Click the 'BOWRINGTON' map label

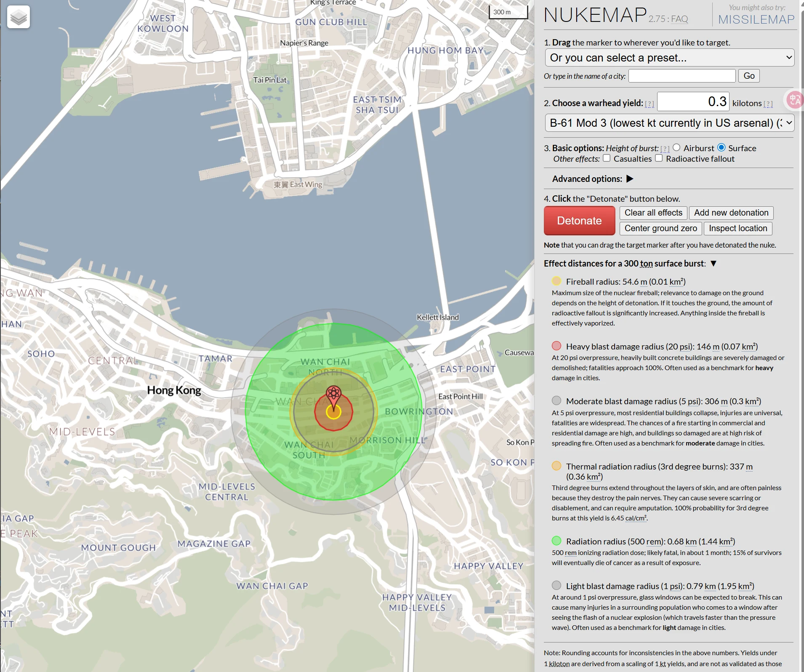[x=419, y=411]
